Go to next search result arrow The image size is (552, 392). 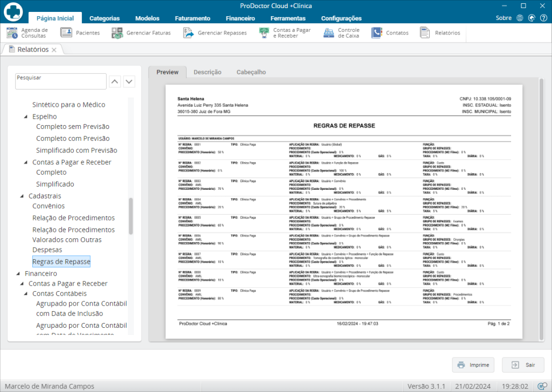click(x=129, y=81)
